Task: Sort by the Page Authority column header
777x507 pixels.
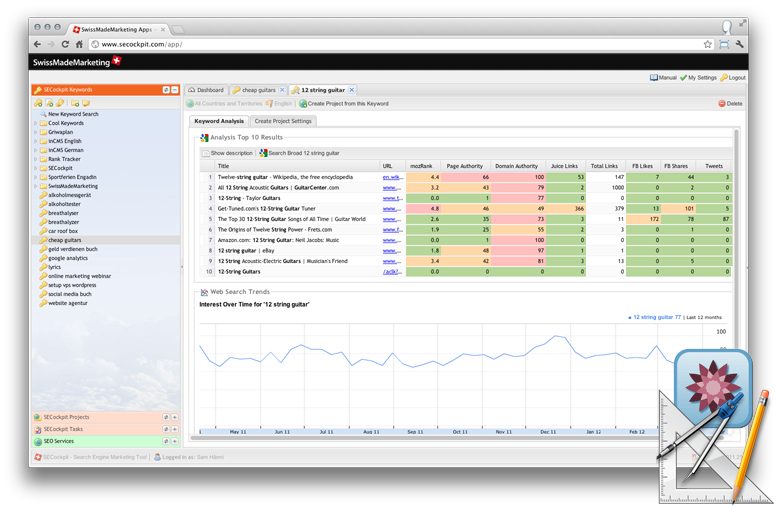Action: click(x=465, y=166)
